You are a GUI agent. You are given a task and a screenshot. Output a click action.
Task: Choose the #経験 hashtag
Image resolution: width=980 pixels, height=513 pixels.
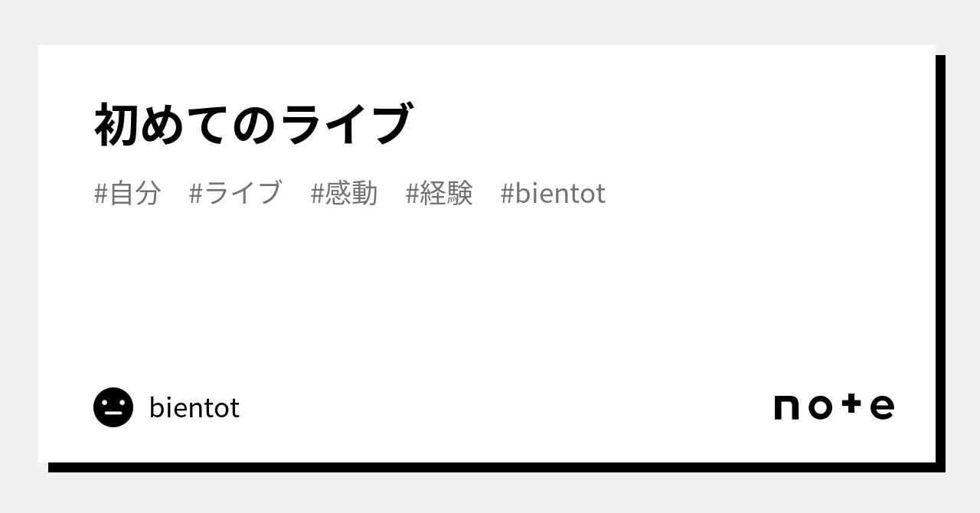pos(439,194)
